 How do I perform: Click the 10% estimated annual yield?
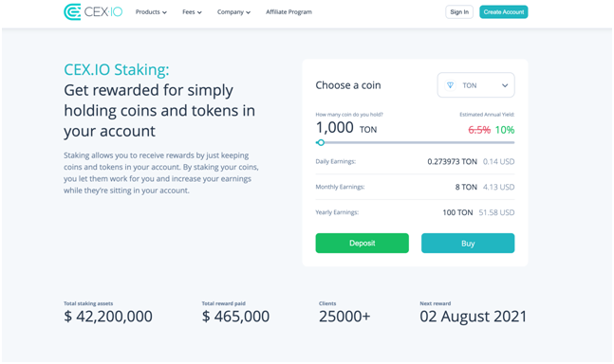[505, 130]
